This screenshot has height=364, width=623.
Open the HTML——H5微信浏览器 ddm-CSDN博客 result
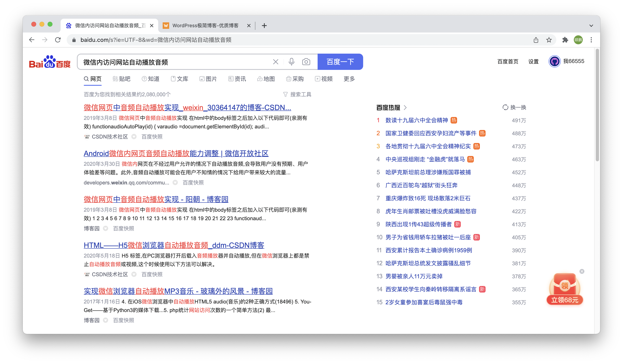(174, 245)
